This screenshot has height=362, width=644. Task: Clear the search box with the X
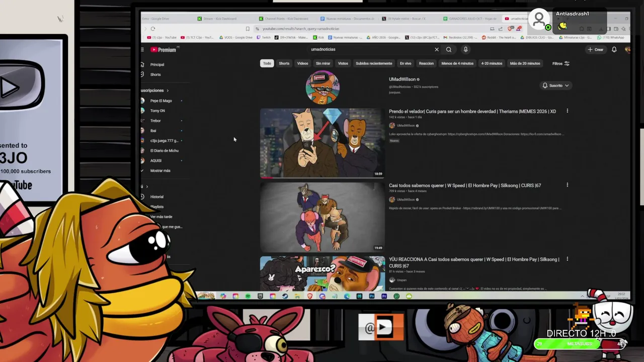coord(437,49)
